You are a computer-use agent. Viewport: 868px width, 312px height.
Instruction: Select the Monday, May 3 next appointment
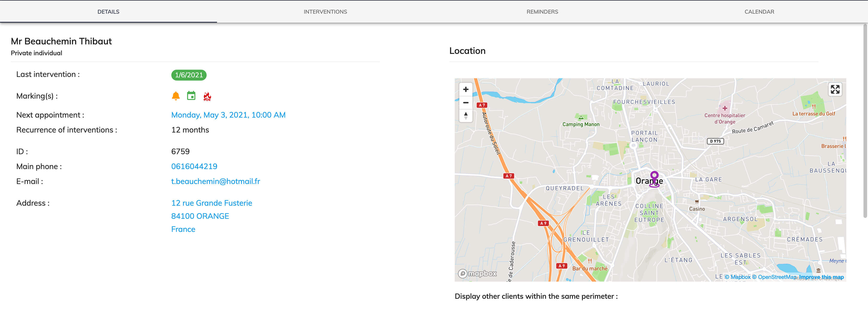[228, 115]
